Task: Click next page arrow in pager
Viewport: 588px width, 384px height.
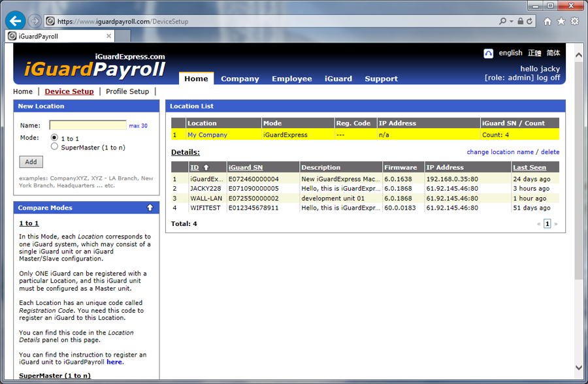Action: coord(556,224)
